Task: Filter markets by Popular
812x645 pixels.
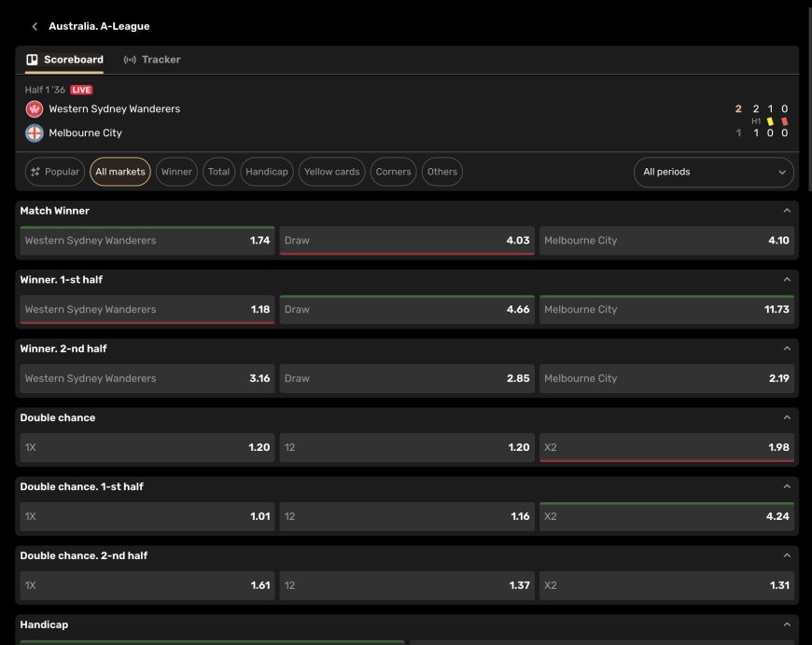Action: tap(55, 172)
